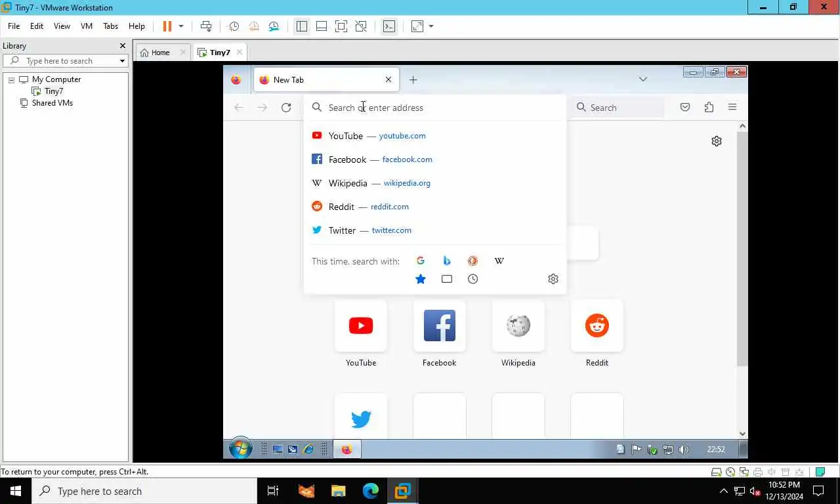Screen dimensions: 840x504
Task: Select YouTube — youtube.com suggestion
Action: (435, 136)
